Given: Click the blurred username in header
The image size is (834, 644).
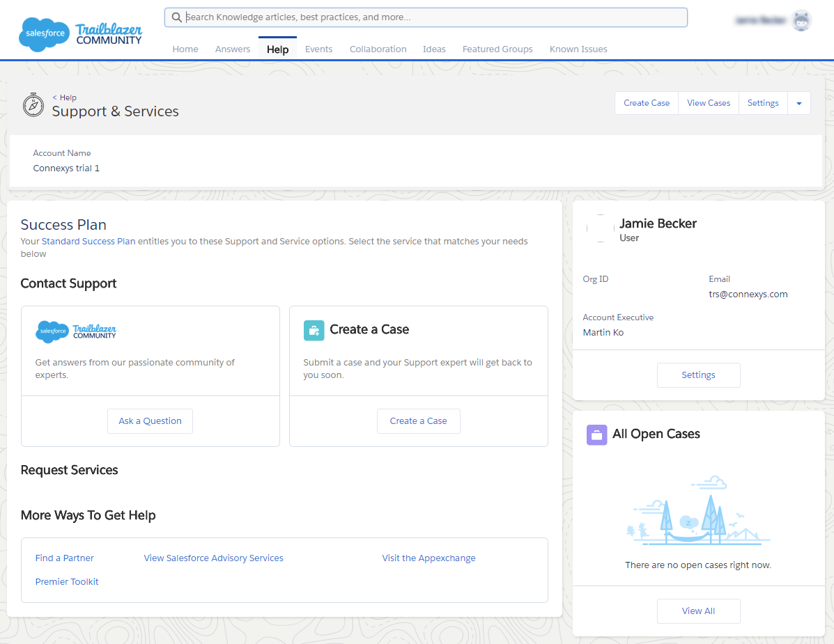Looking at the screenshot, I should pos(761,21).
